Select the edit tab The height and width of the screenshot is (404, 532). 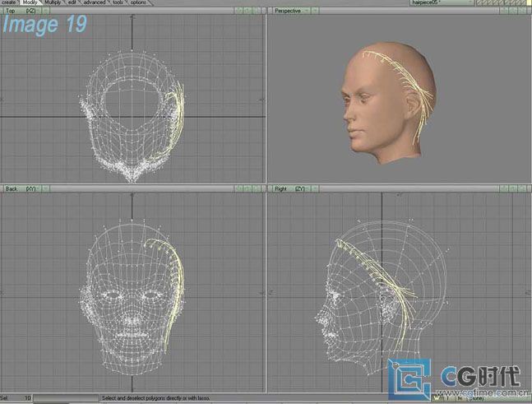pos(72,2)
